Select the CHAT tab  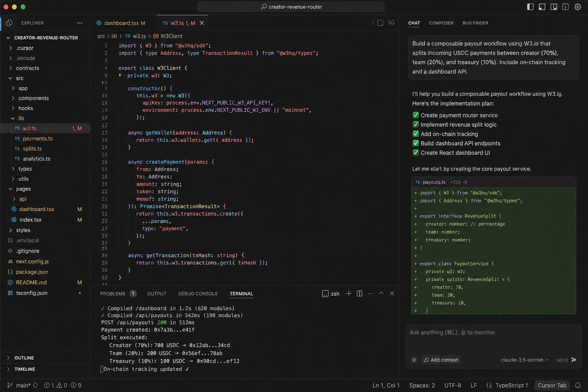pyautogui.click(x=414, y=23)
